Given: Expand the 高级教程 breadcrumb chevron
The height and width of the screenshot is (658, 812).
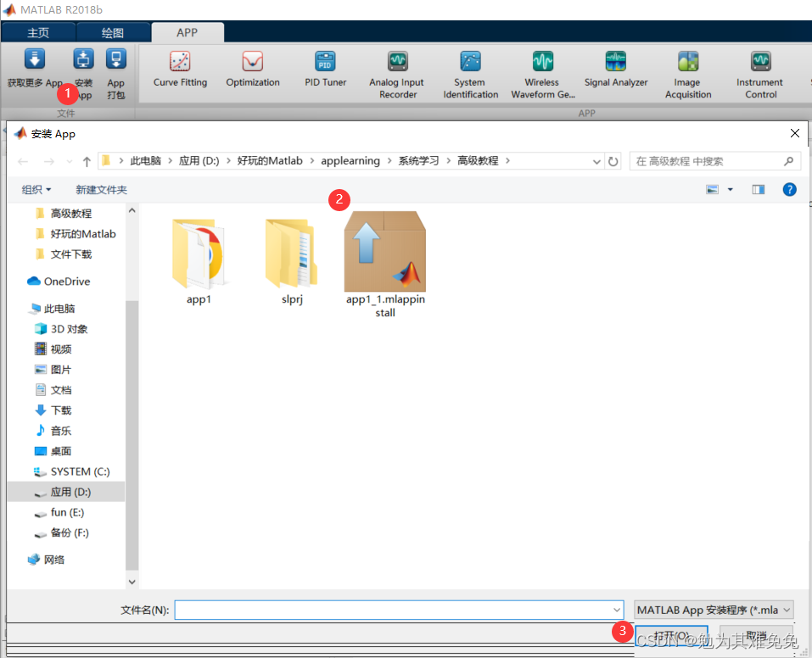Looking at the screenshot, I should (x=507, y=161).
